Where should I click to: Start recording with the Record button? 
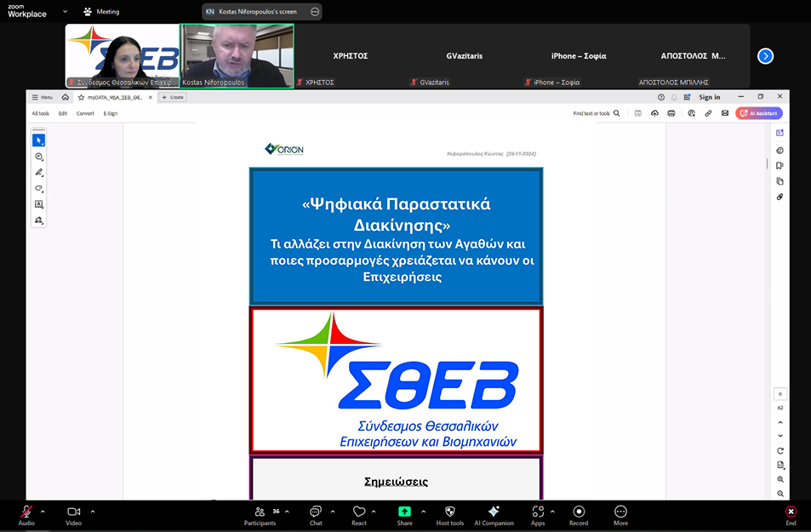pos(579,513)
